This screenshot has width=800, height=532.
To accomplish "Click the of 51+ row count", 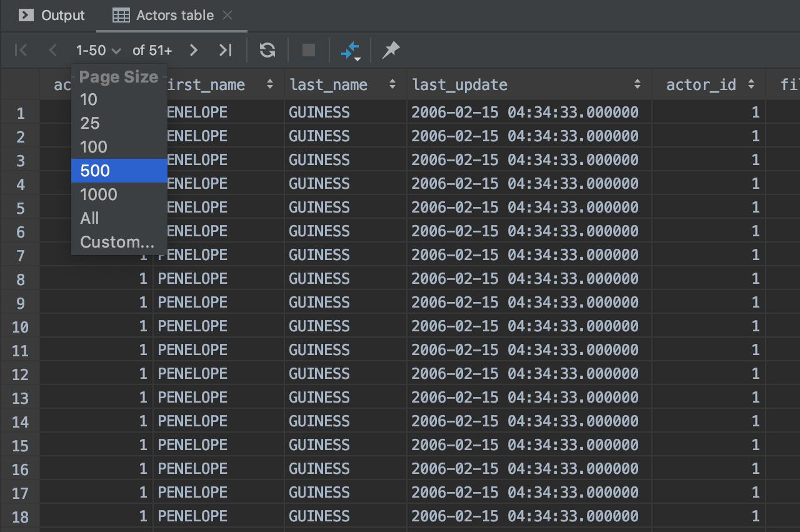I will pos(152,50).
